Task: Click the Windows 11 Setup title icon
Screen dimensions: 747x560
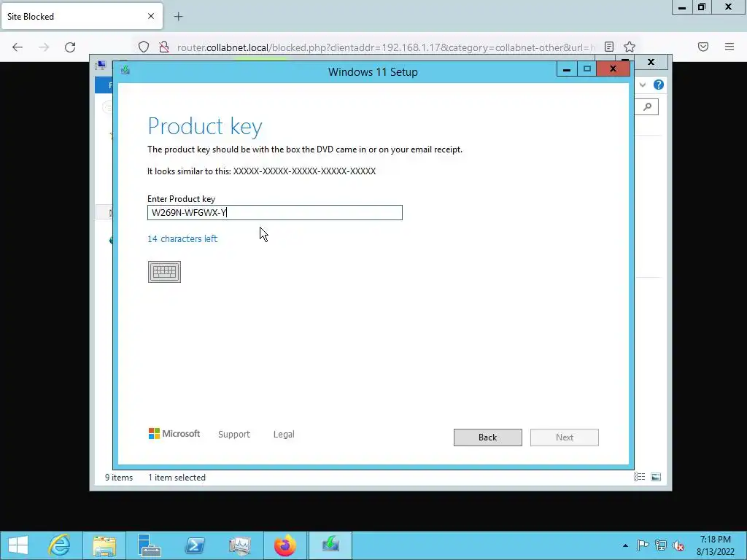Action: coord(125,71)
